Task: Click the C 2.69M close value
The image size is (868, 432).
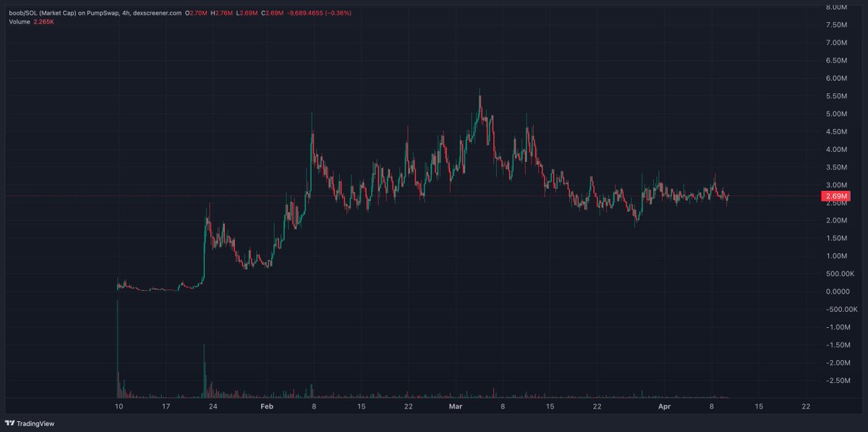Action: pyautogui.click(x=271, y=12)
